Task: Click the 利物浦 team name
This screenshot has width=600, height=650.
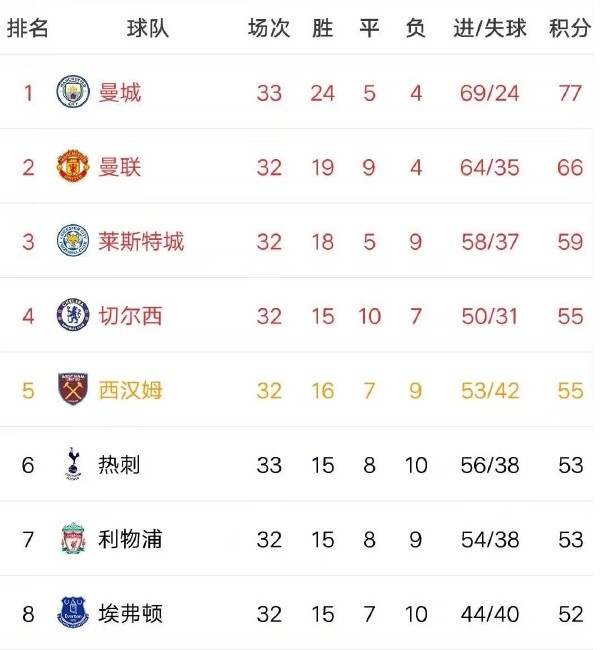Action: pyautogui.click(x=130, y=539)
